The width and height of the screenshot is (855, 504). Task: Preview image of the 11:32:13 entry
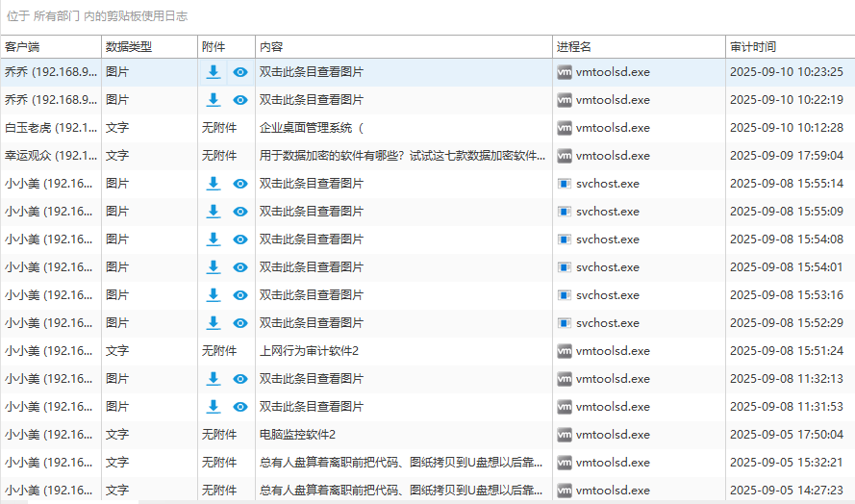coord(240,379)
